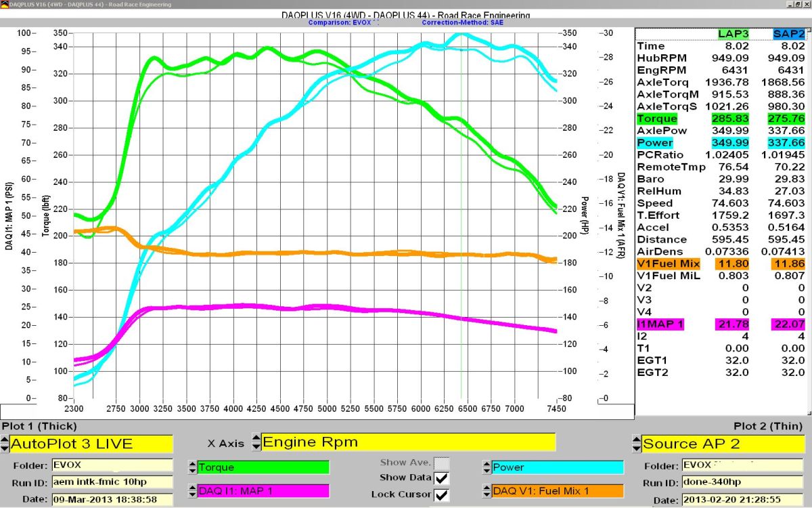Click the 'Plot 1 (Thick)' label
The height and width of the screenshot is (508, 812).
39,426
